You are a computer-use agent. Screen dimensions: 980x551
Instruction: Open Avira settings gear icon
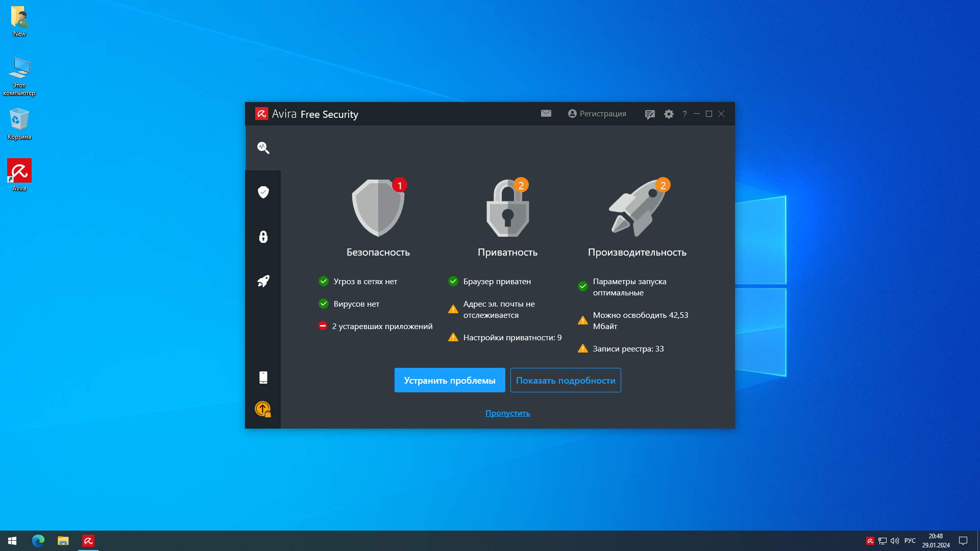[x=669, y=114]
